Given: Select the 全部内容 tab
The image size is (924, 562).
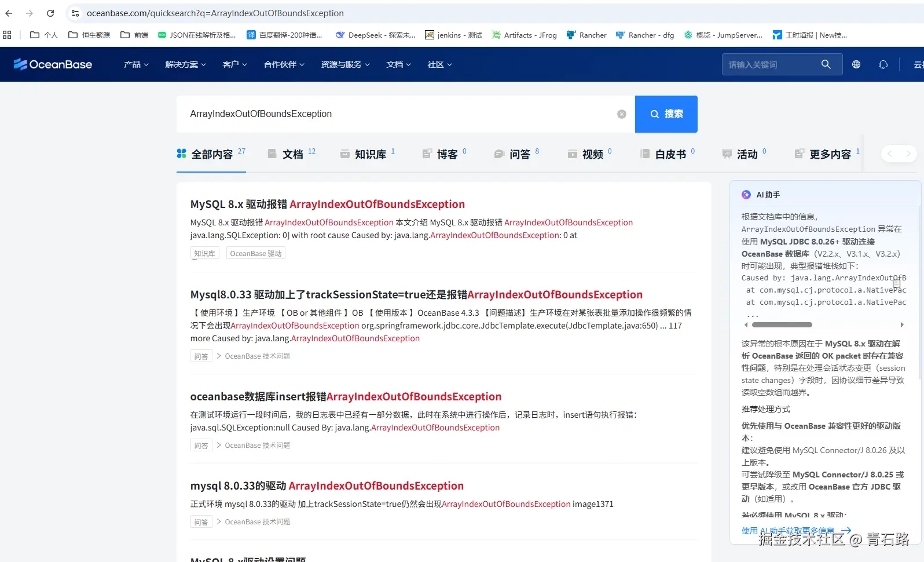Looking at the screenshot, I should coord(211,154).
